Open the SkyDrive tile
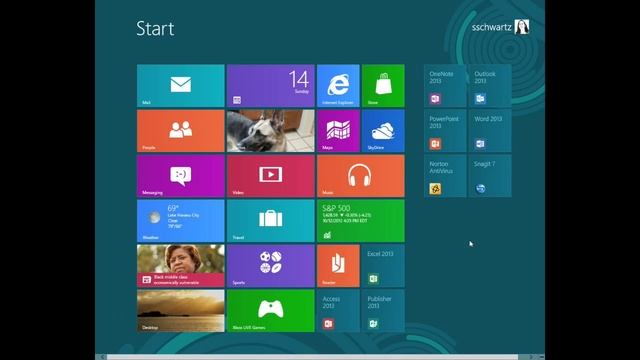This screenshot has height=360, width=640. pyautogui.click(x=383, y=131)
